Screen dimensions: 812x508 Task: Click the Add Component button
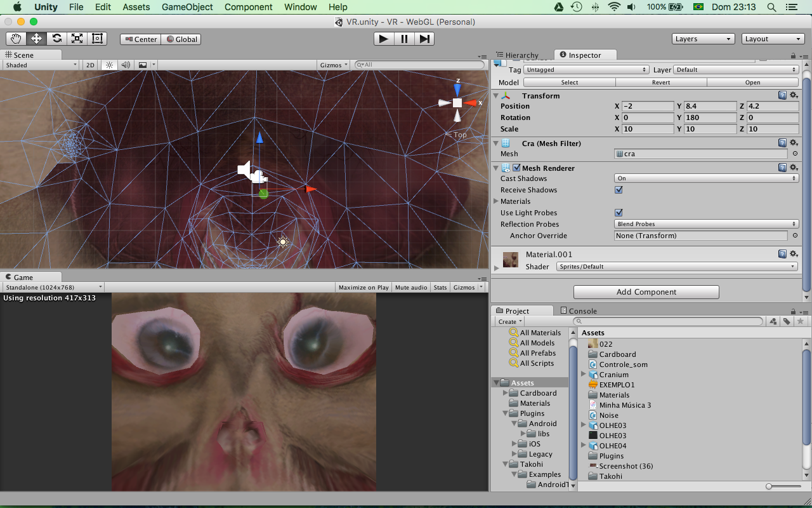pyautogui.click(x=646, y=292)
